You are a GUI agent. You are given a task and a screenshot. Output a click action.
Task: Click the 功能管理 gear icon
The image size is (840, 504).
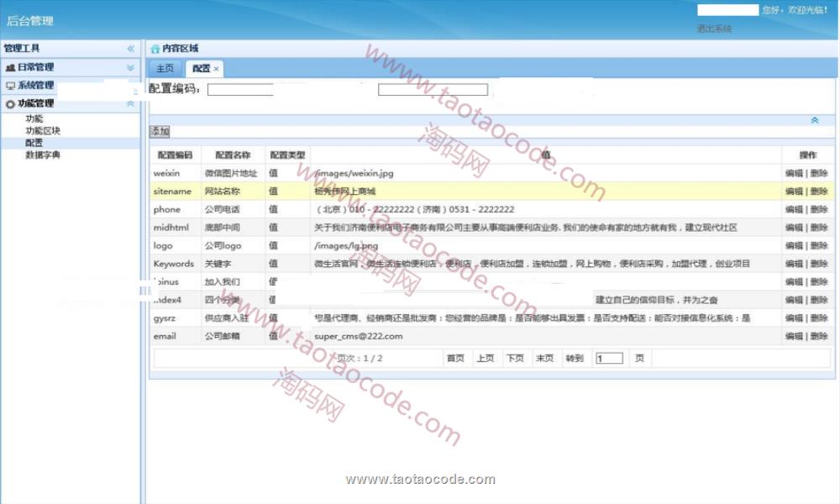(x=10, y=104)
